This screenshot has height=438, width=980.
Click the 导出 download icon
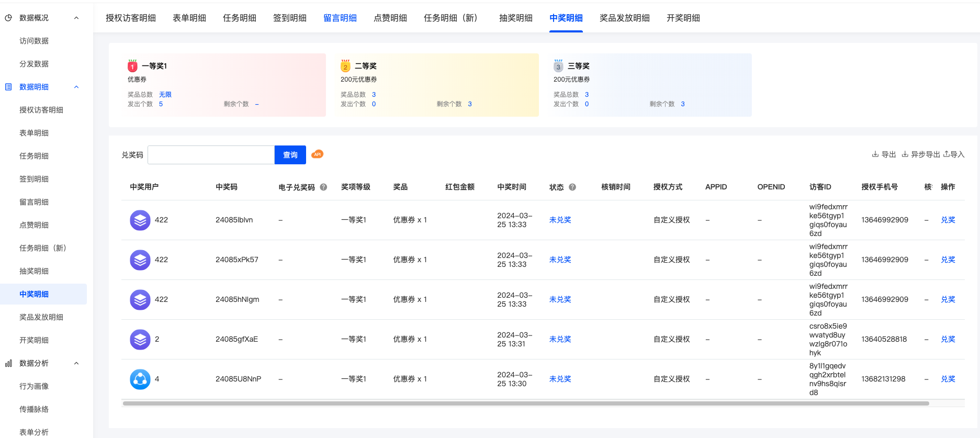[875, 154]
